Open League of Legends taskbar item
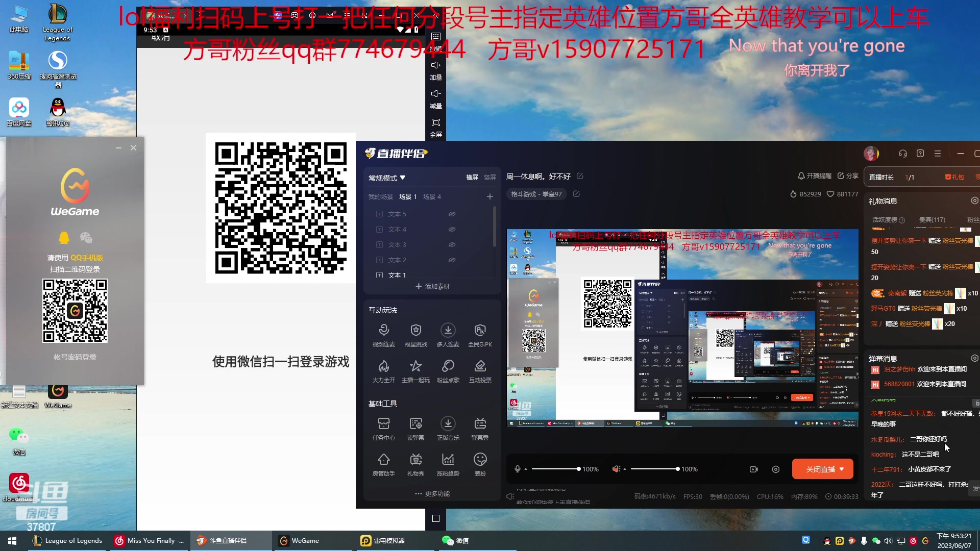The height and width of the screenshot is (551, 980). [68, 541]
